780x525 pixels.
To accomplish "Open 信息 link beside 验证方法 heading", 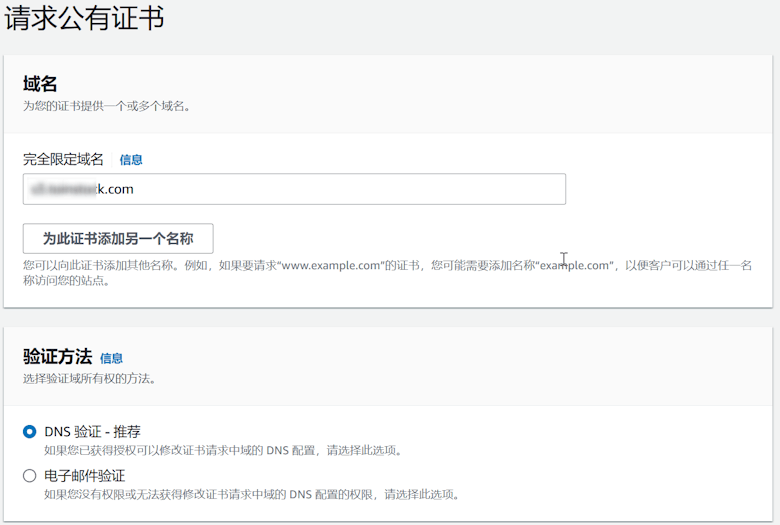I will click(x=111, y=358).
